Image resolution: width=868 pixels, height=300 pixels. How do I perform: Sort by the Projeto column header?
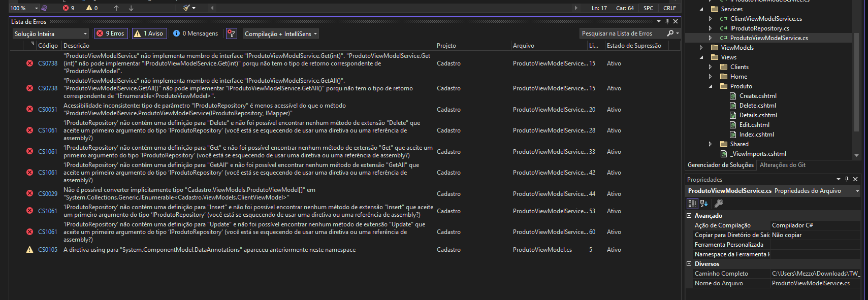[472, 45]
